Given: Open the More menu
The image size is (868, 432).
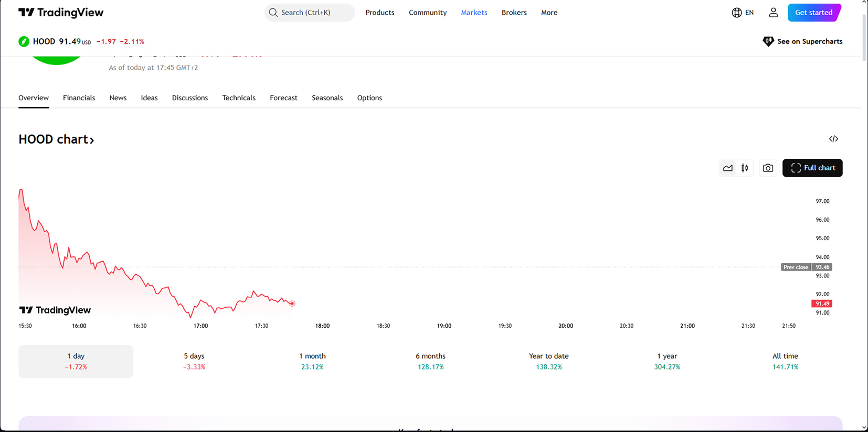Looking at the screenshot, I should point(549,13).
